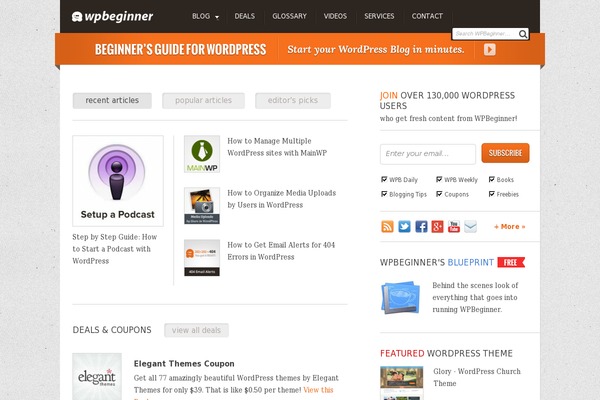Screen dimensions: 600x400
Task: Click the Behind the scenes description text
Action: (x=475, y=297)
